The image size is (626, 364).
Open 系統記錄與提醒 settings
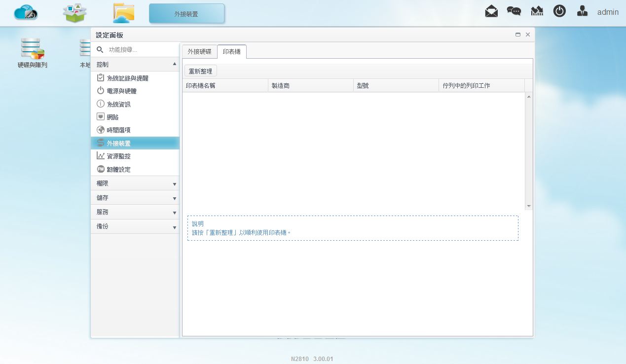135,78
